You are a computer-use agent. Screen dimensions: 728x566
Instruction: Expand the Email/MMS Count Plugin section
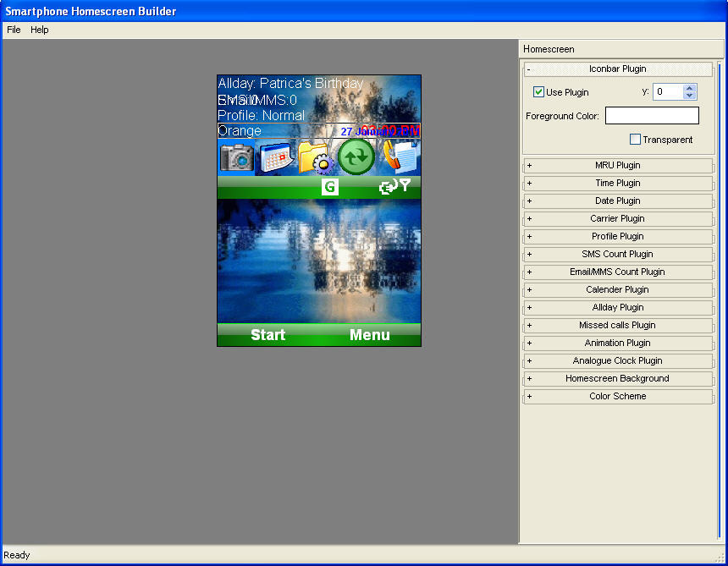tap(617, 272)
